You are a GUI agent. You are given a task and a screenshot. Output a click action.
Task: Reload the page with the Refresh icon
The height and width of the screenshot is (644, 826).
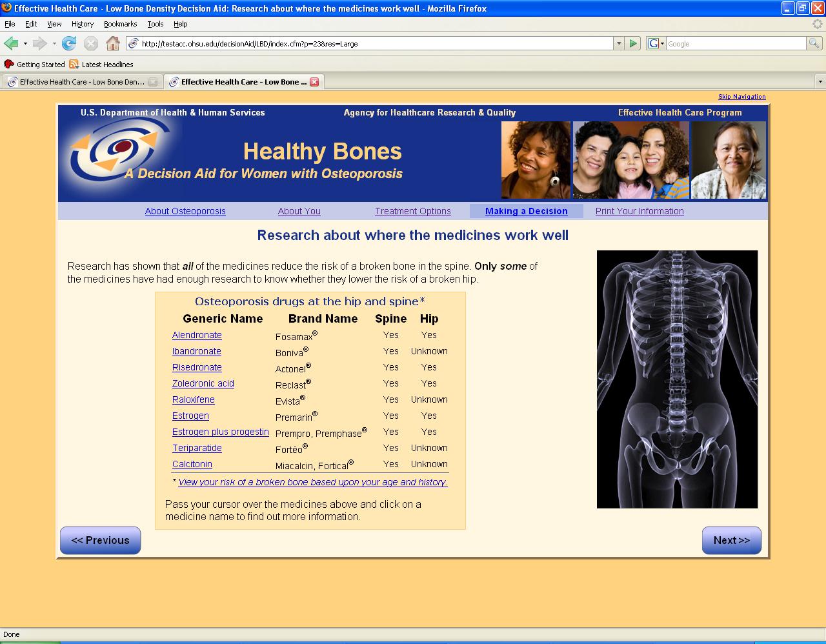69,43
